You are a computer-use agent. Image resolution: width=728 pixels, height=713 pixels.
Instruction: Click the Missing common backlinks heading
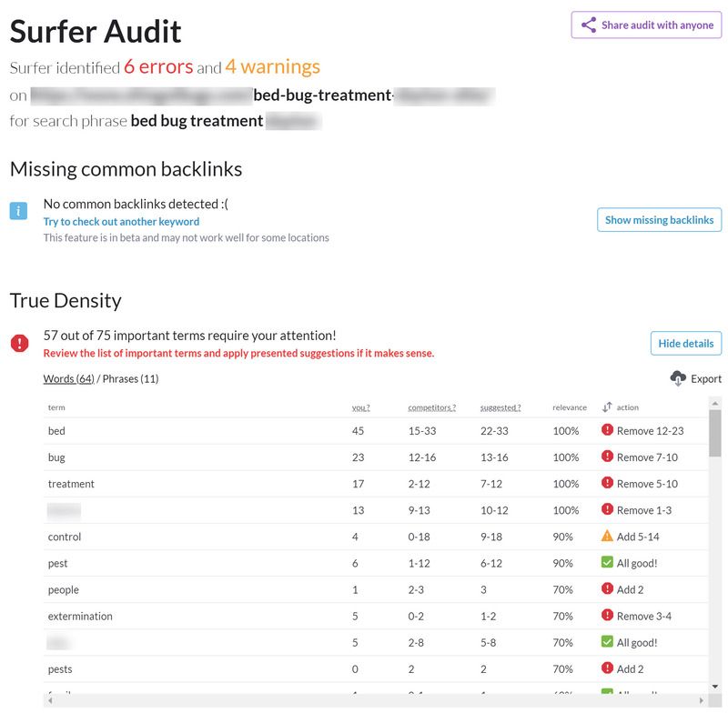[x=126, y=169]
